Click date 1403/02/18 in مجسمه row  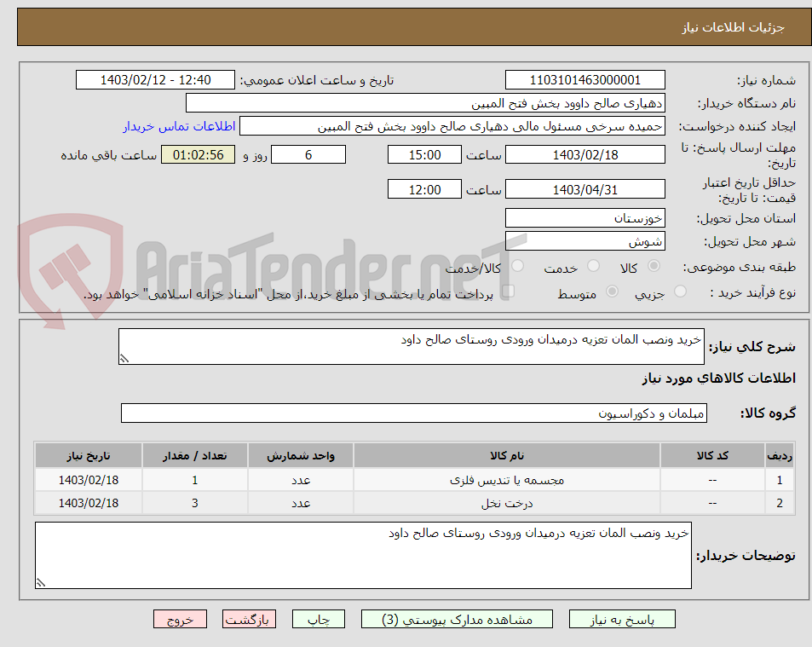pyautogui.click(x=89, y=480)
